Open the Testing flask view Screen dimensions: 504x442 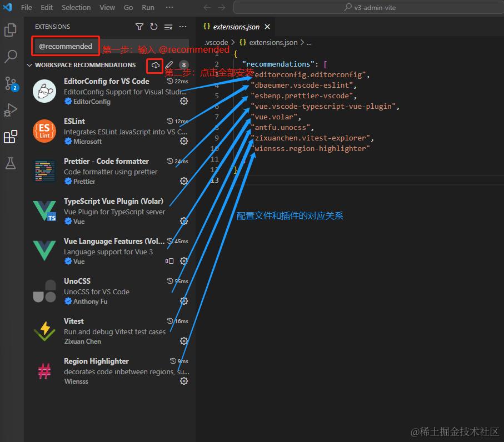pos(11,163)
